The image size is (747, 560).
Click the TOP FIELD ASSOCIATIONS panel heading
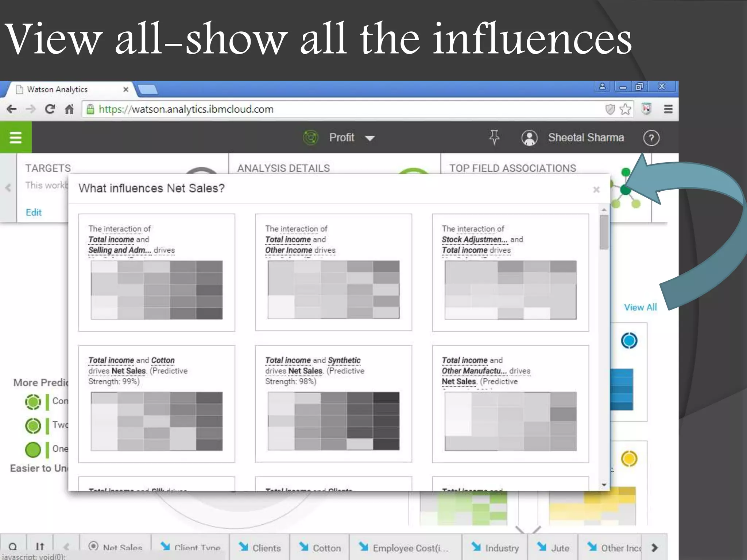tap(512, 168)
